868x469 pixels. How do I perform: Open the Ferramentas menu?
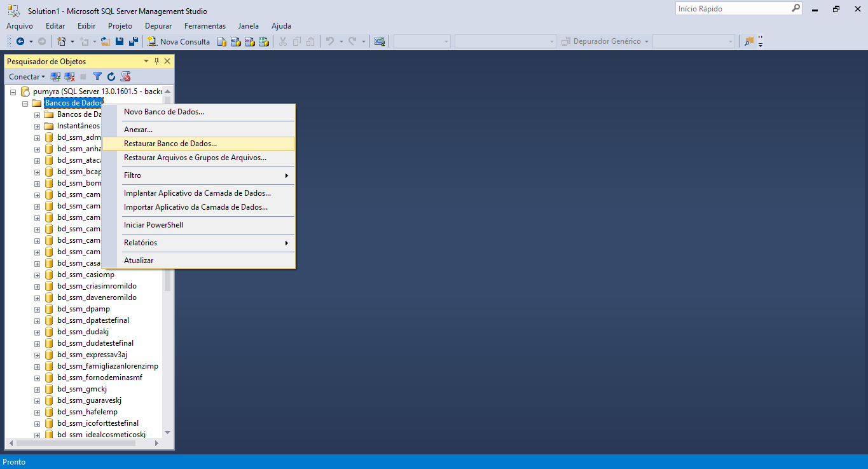[205, 26]
